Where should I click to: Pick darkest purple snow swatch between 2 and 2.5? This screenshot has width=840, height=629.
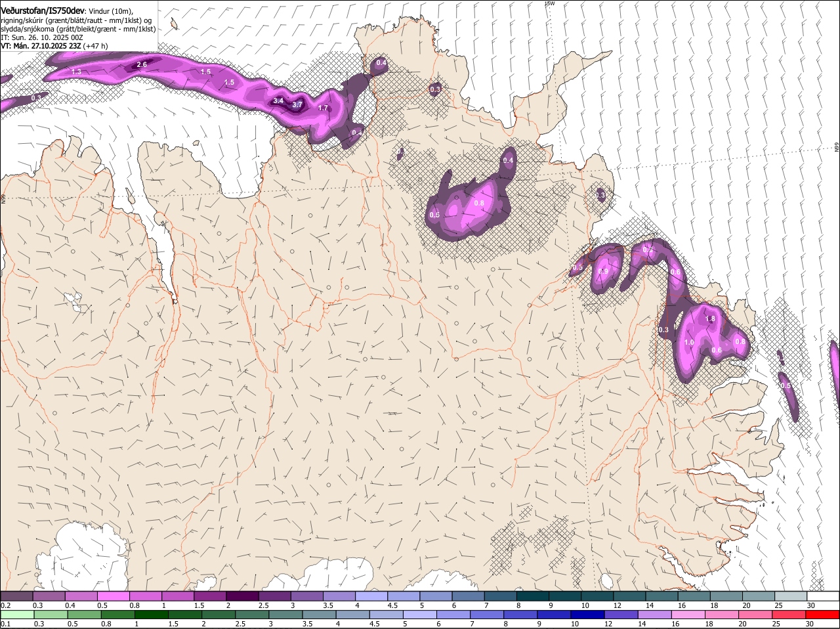click(242, 596)
